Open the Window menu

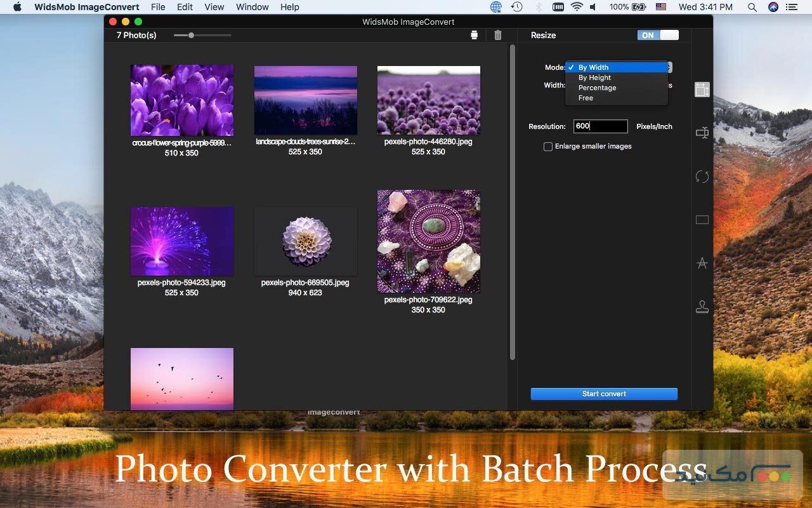pyautogui.click(x=252, y=7)
